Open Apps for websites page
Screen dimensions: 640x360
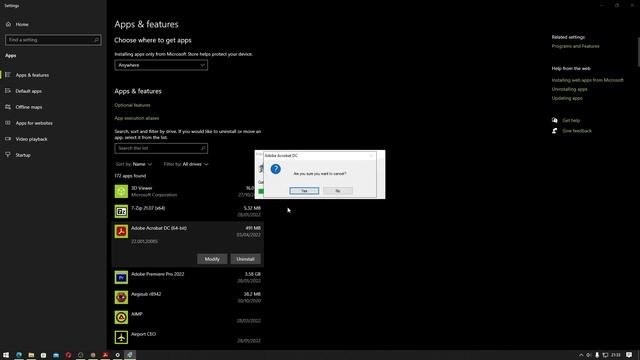pos(34,123)
